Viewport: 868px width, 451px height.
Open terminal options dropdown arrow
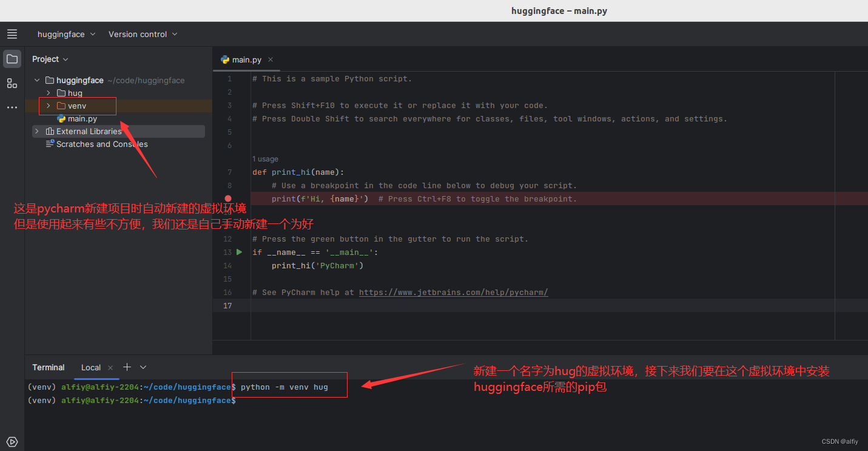pos(143,367)
